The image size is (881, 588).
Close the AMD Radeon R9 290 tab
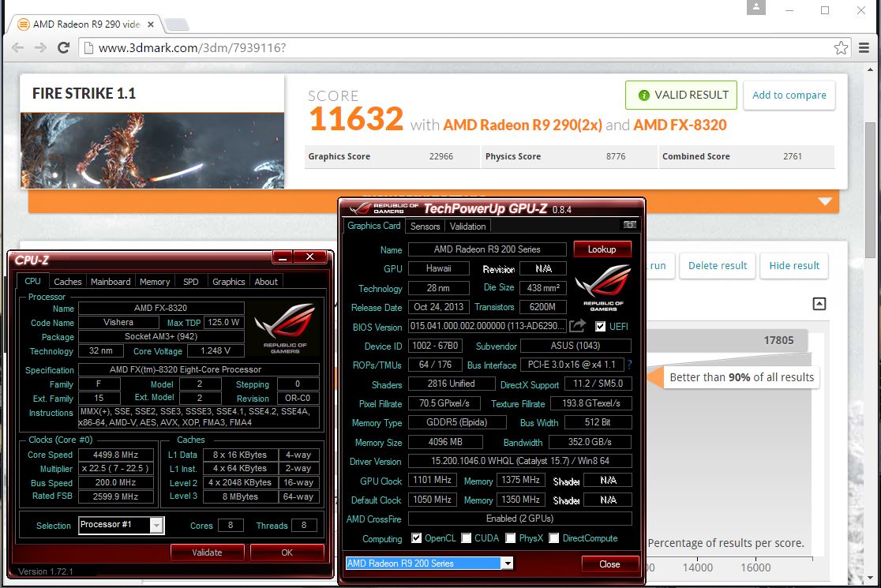click(151, 24)
